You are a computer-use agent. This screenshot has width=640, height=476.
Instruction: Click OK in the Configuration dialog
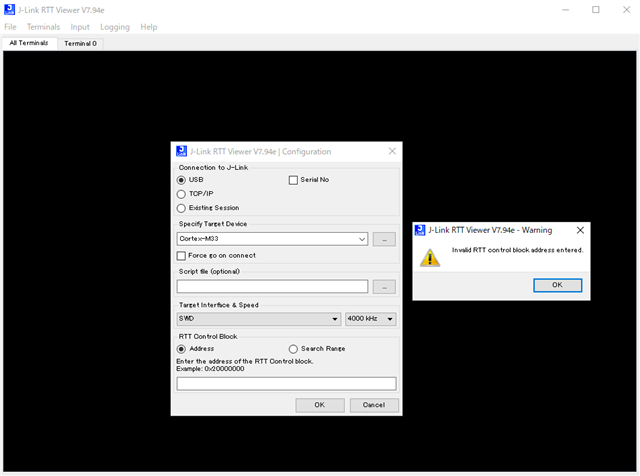[320, 405]
